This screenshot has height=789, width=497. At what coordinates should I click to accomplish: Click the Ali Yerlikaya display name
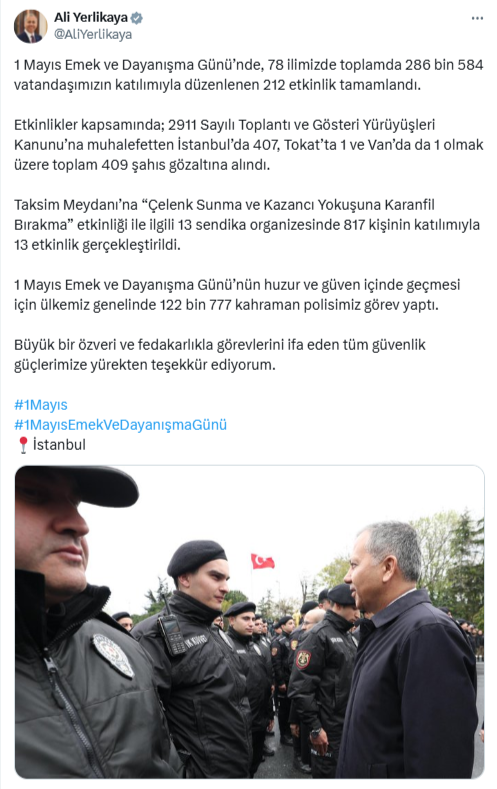tap(91, 18)
